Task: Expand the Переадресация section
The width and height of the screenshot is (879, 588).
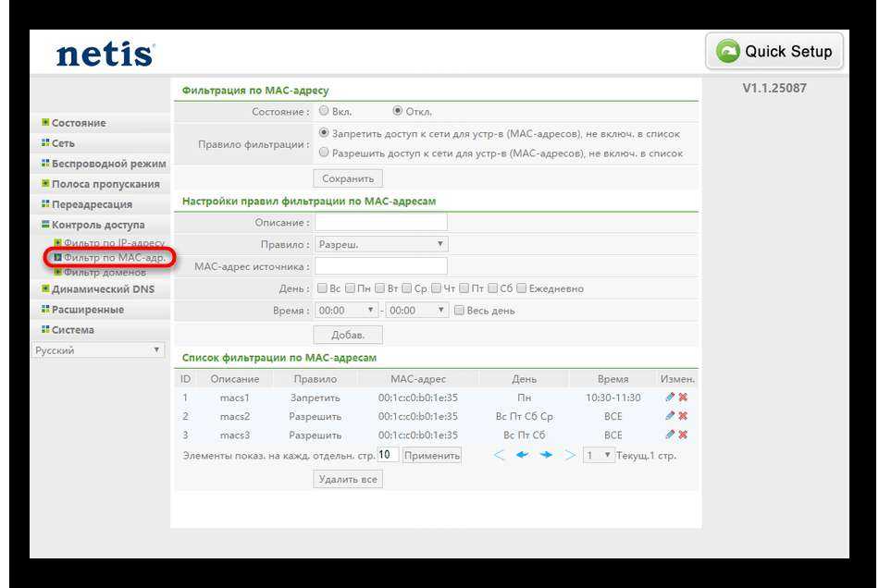Action: click(92, 204)
